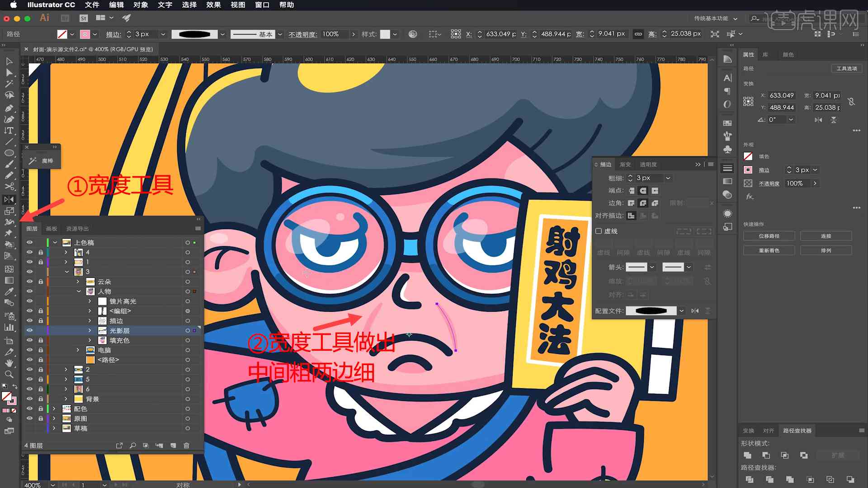Select the Ellipse tool
This screenshot has width=868, height=488.
click(x=9, y=153)
